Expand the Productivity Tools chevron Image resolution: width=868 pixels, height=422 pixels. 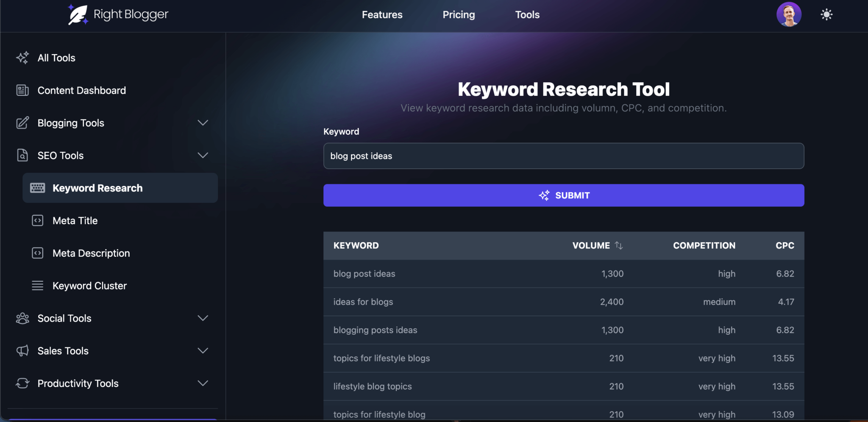[203, 383]
